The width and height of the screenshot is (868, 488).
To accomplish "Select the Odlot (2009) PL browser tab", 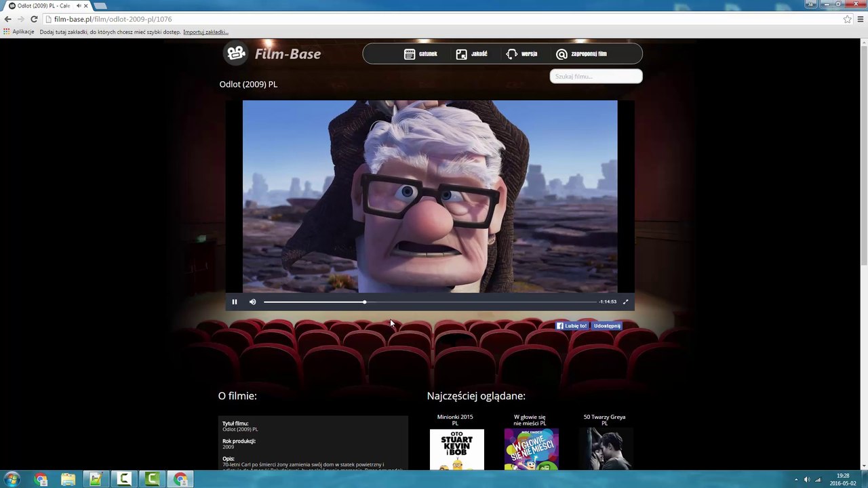I will tap(45, 5).
